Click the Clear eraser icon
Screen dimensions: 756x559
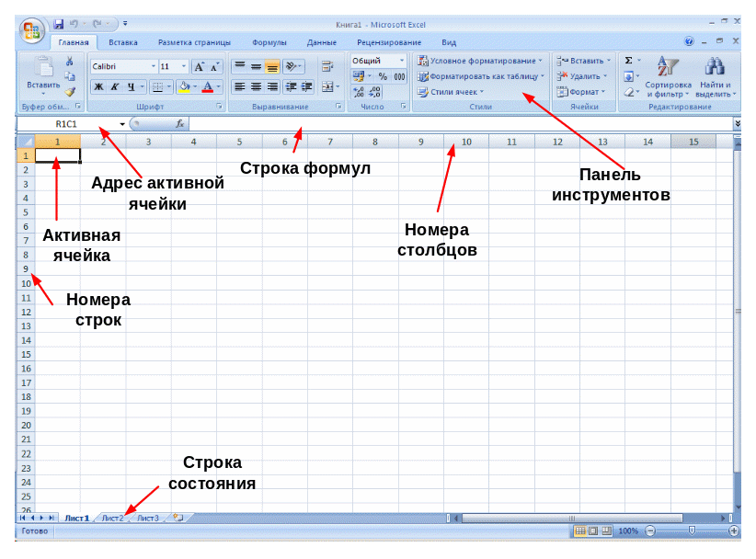[x=629, y=92]
